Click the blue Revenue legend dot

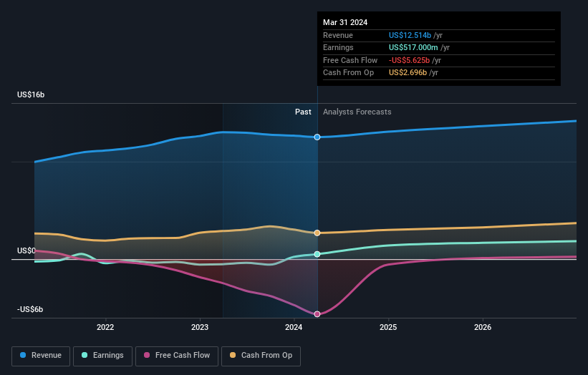(x=23, y=355)
